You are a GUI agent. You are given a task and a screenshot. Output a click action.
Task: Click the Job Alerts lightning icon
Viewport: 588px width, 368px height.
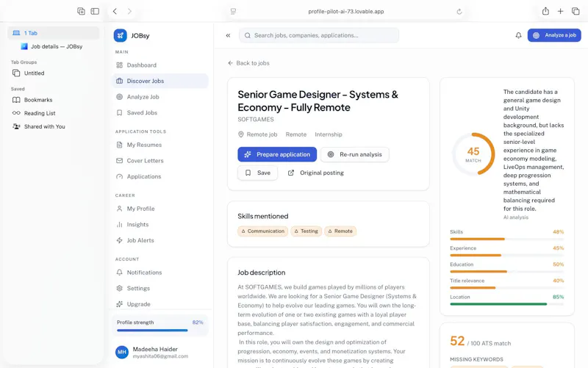119,240
